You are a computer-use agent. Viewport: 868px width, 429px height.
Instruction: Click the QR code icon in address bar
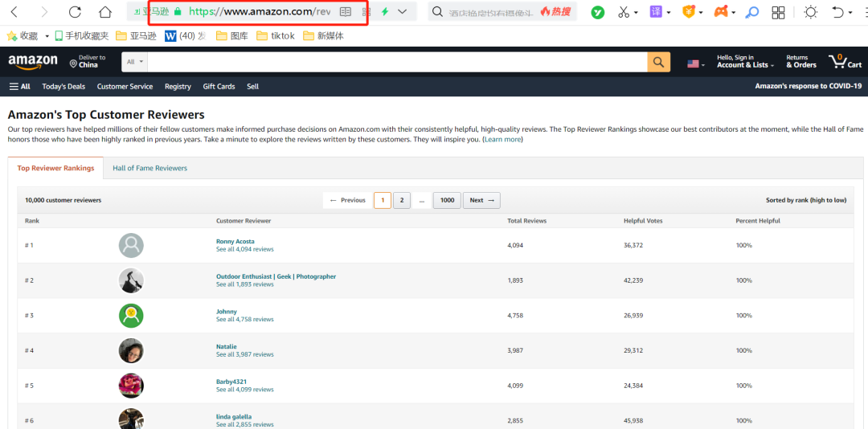pyautogui.click(x=366, y=11)
